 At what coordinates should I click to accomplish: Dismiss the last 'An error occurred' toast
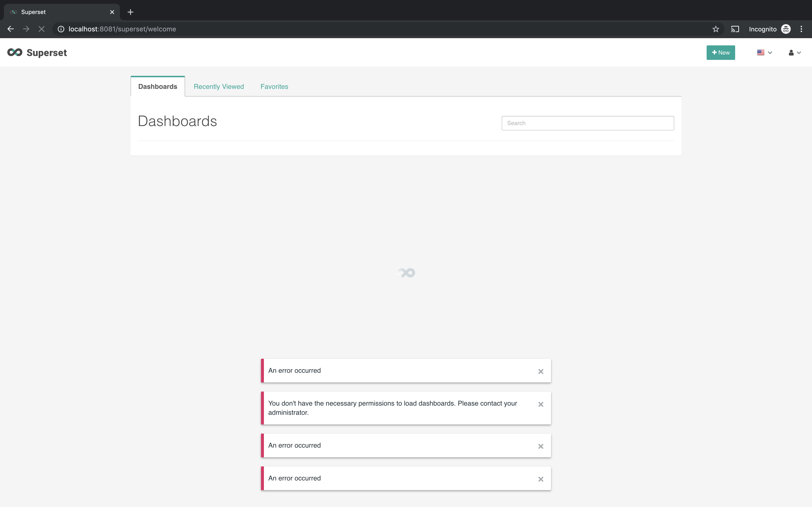click(x=541, y=479)
